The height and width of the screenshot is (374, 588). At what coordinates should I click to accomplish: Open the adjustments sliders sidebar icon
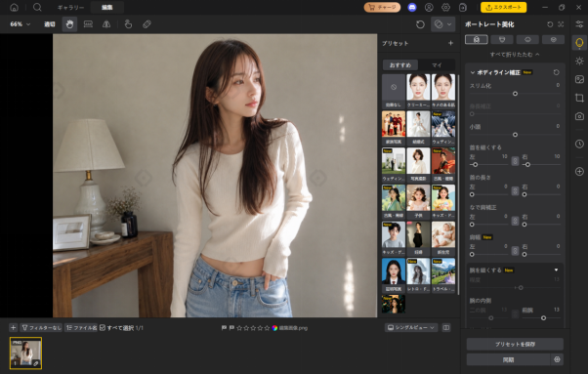pos(579,24)
